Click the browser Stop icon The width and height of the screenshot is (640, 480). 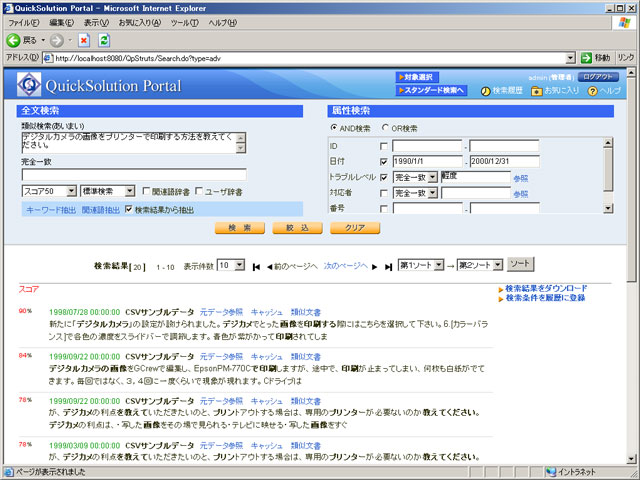coord(84,40)
